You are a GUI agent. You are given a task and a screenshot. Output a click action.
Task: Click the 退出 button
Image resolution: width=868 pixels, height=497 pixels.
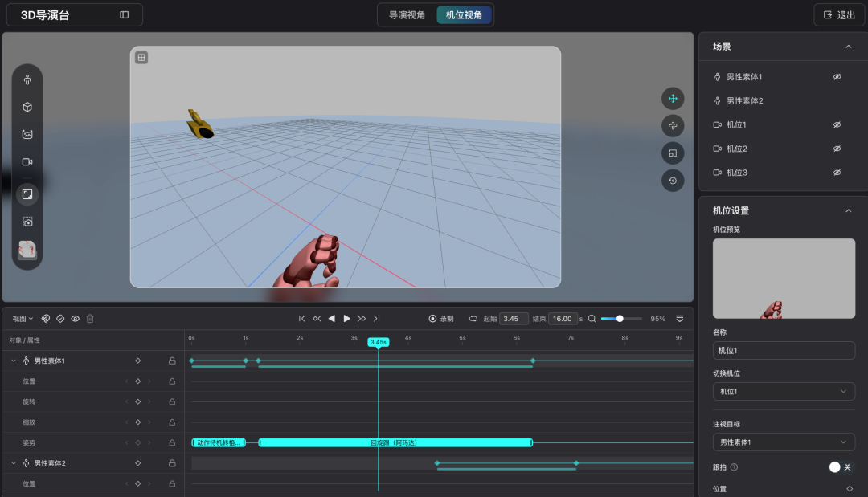839,15
